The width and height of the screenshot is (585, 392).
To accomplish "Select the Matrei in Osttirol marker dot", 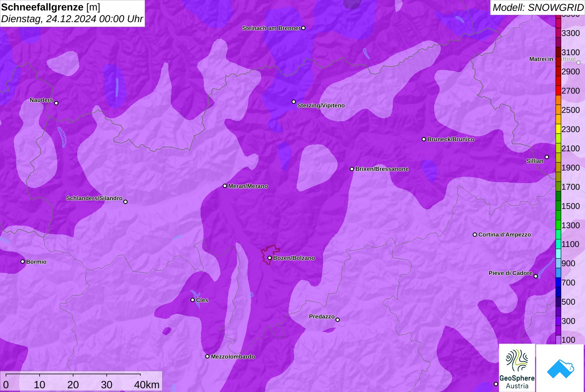I will [579, 63].
